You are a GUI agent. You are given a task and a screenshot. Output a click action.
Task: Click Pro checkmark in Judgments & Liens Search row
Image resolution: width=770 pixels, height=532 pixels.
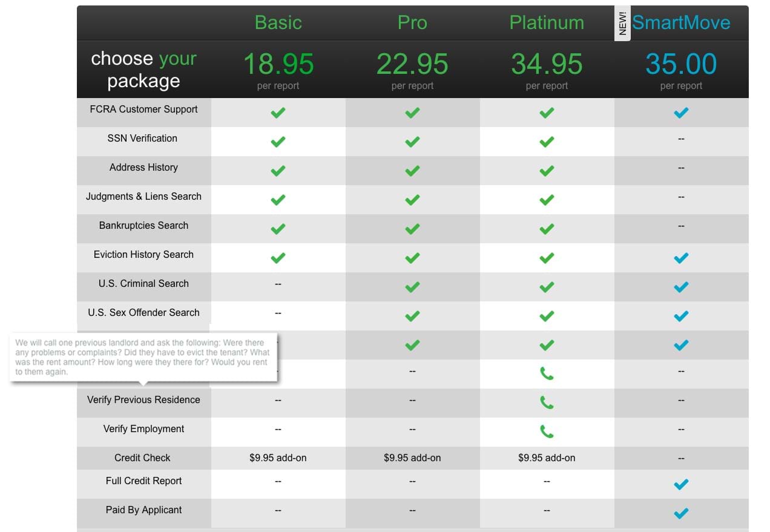(412, 200)
